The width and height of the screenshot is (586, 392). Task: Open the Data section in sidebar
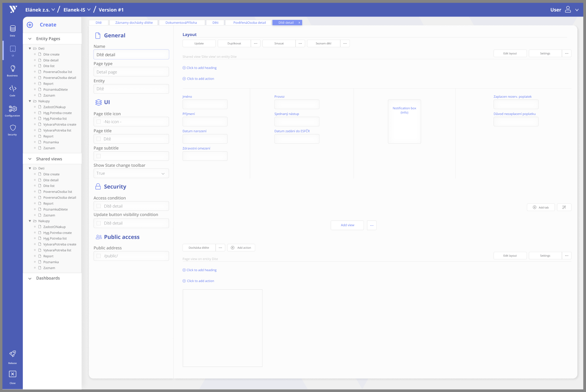[x=13, y=30]
